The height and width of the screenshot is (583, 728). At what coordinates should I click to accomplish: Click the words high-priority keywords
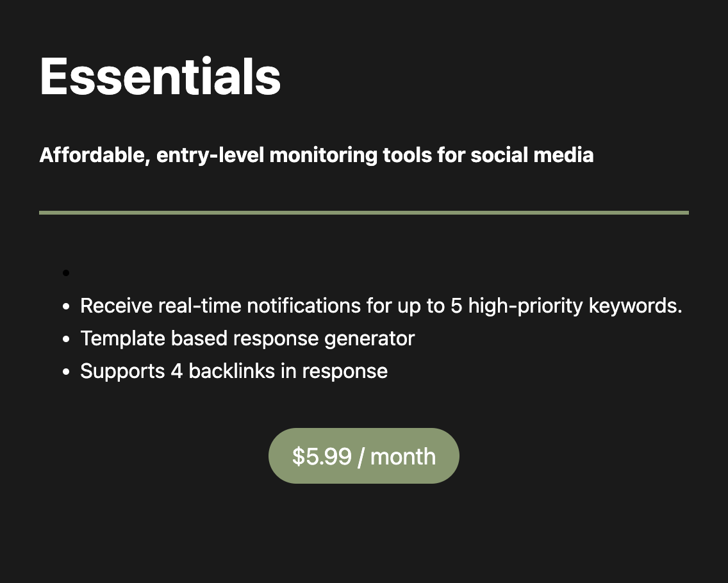[575, 306]
